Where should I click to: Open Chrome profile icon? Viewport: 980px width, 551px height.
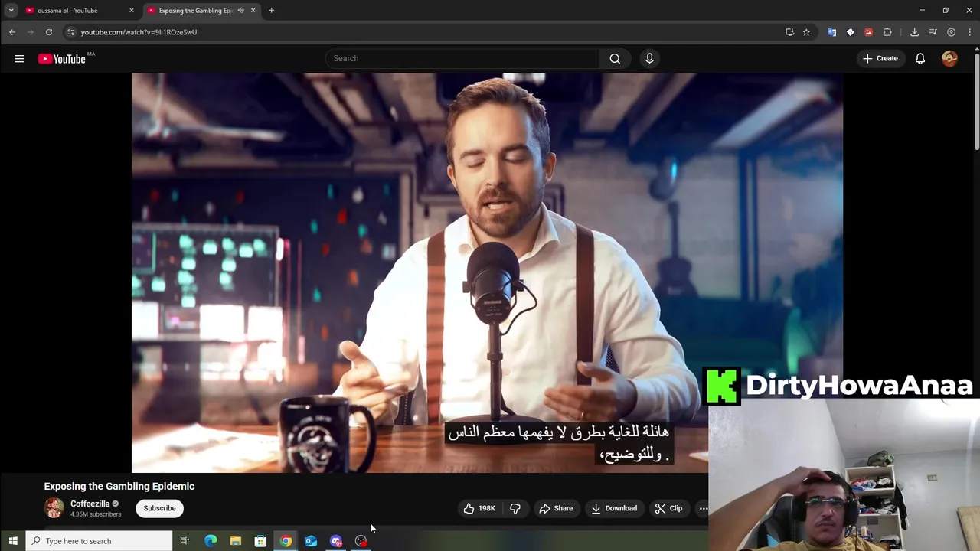(x=951, y=32)
